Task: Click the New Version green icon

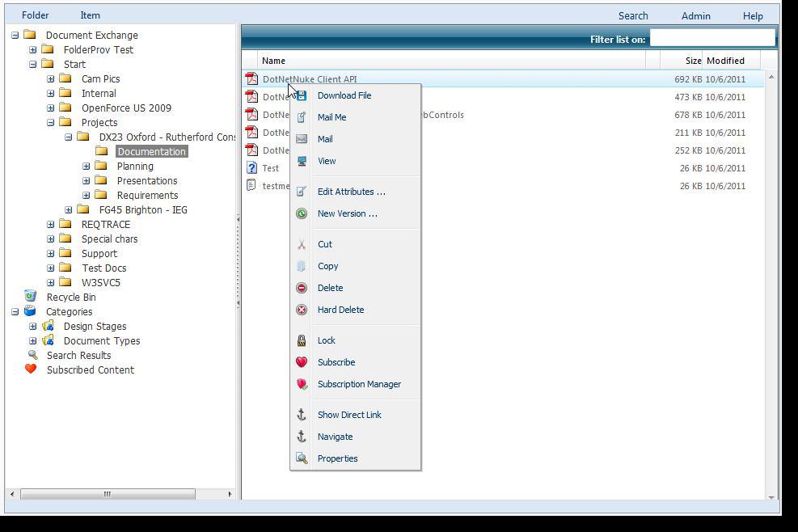Action: pyautogui.click(x=302, y=213)
